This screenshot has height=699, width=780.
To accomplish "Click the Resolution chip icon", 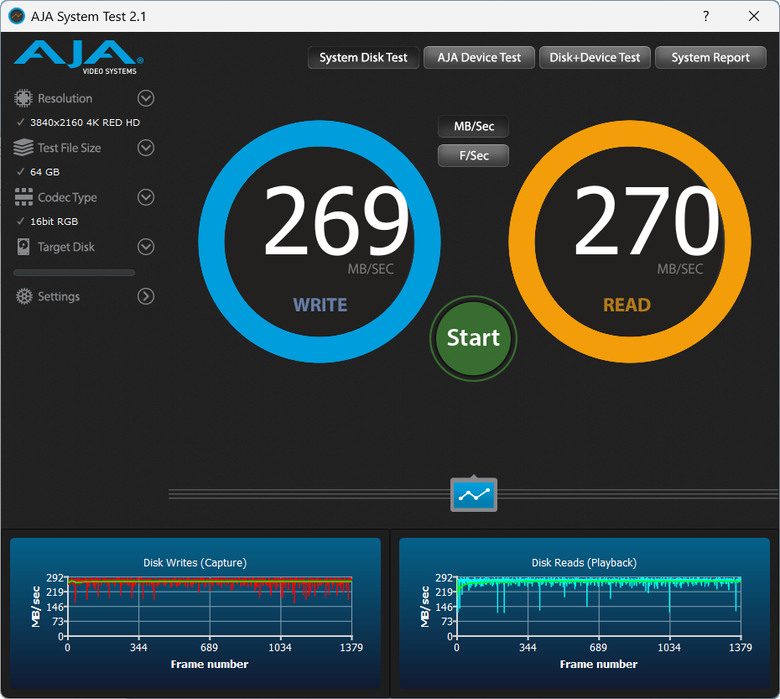I will point(23,98).
